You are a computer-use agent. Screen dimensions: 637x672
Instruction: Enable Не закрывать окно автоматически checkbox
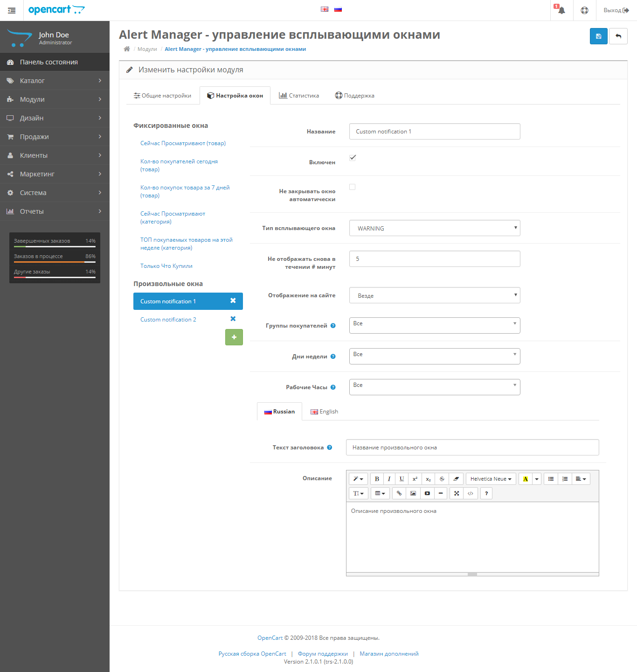(x=353, y=187)
